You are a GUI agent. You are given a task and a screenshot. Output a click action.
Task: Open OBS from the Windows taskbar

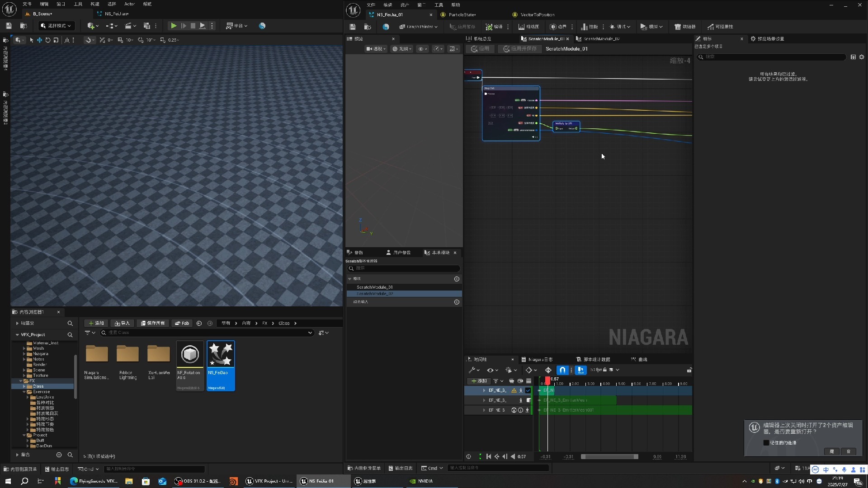tap(197, 482)
